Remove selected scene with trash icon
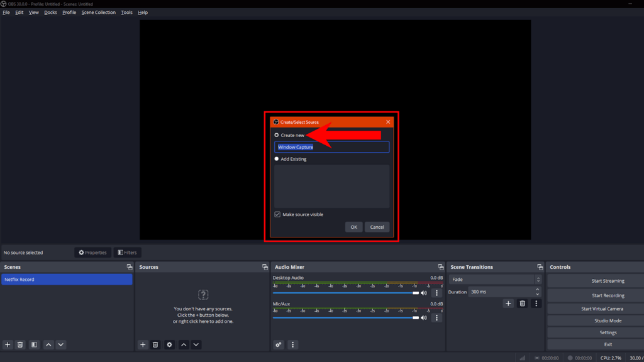This screenshot has width=644, height=362. coord(19,345)
